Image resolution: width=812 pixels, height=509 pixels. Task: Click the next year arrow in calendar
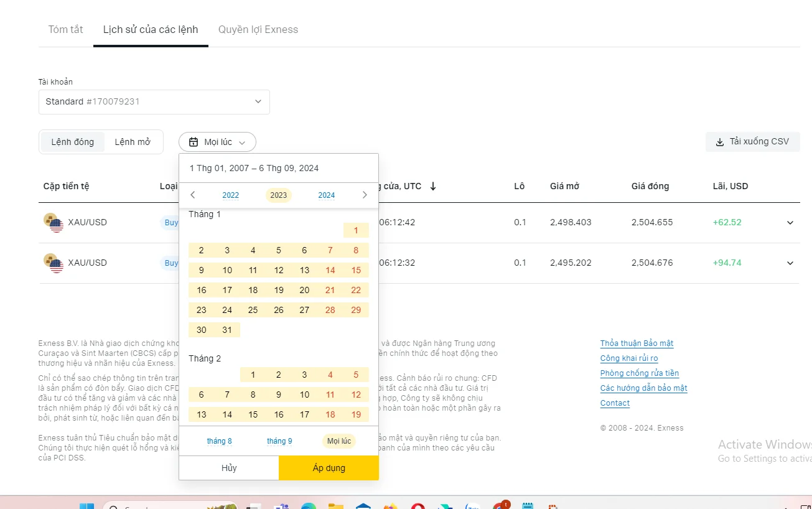365,195
